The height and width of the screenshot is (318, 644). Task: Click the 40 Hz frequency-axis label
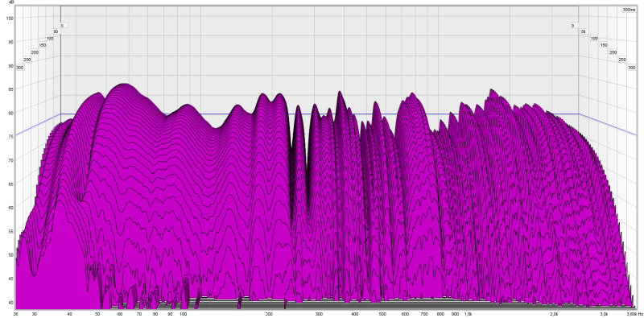(x=70, y=314)
